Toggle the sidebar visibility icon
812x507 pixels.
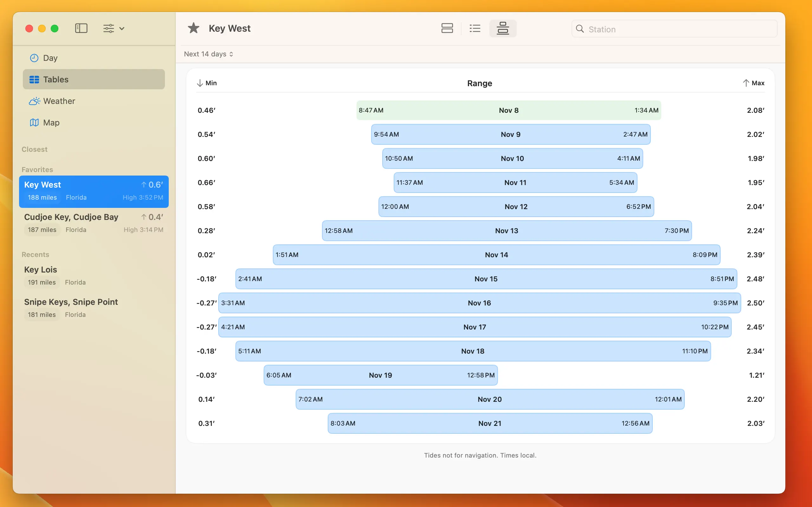81,29
